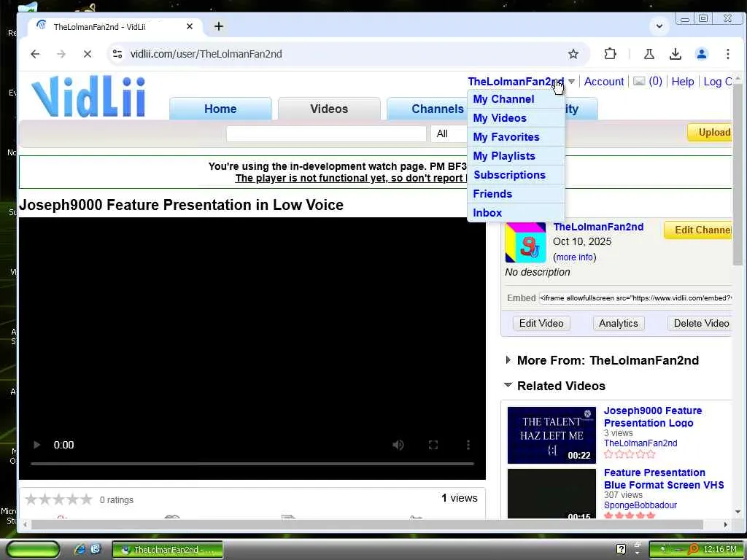Bookmark this page with the star icon

573,54
